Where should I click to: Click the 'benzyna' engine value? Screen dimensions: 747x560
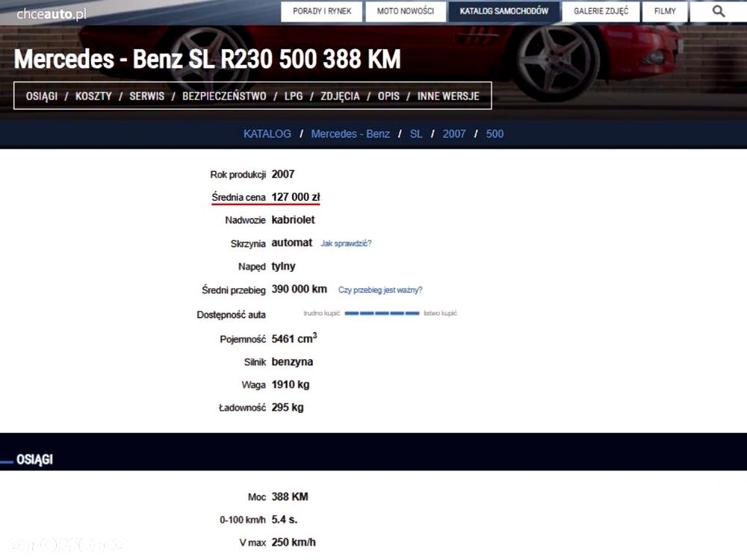[x=292, y=362]
